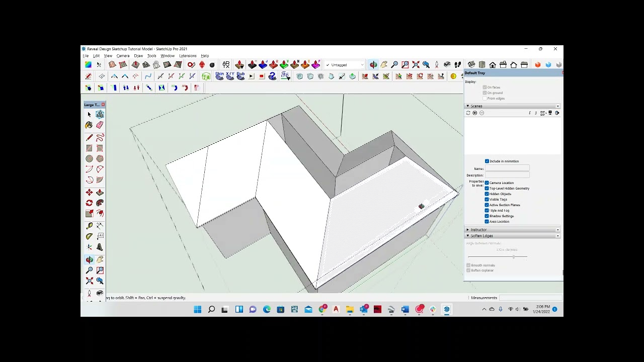The image size is (644, 362).
Task: Toggle Include in animation checkbox
Action: [487, 161]
